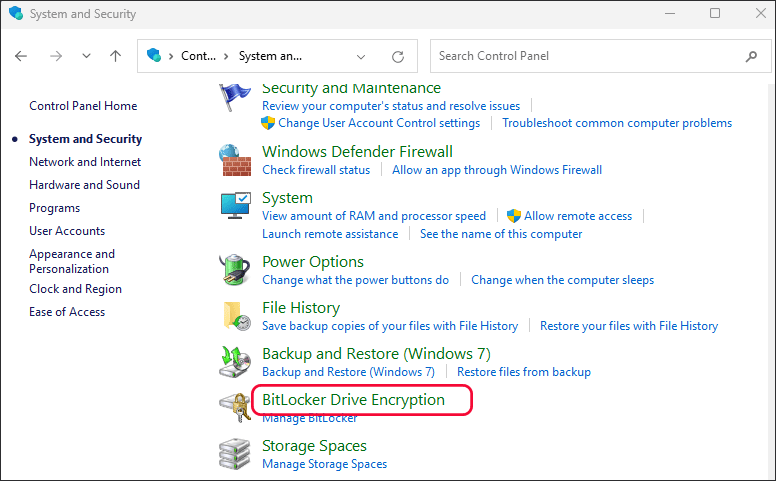Click the chevron before Cont... in breadcrumb

point(171,56)
